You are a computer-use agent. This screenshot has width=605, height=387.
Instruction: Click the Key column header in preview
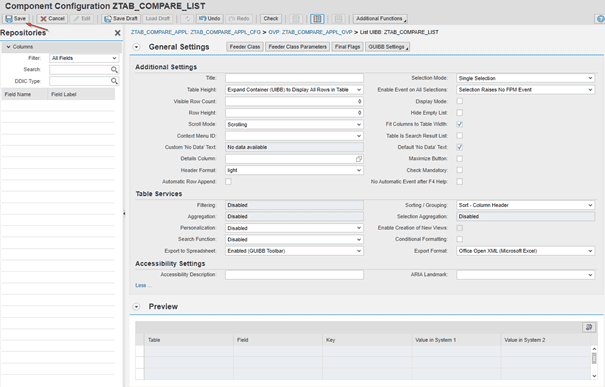(x=367, y=340)
